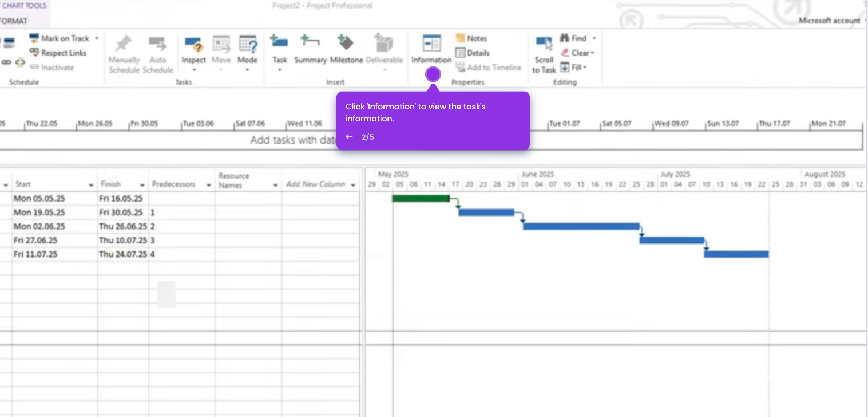Click the Unlink tasks broken-chain icon
Screen dimensions: 868x417
(x=20, y=62)
